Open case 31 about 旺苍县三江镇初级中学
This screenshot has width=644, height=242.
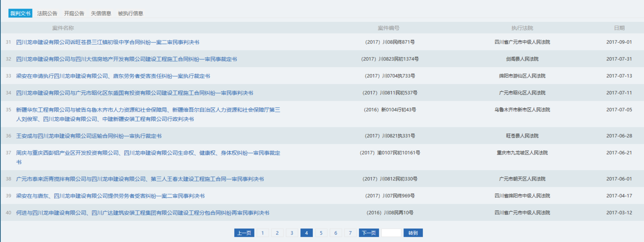point(107,42)
